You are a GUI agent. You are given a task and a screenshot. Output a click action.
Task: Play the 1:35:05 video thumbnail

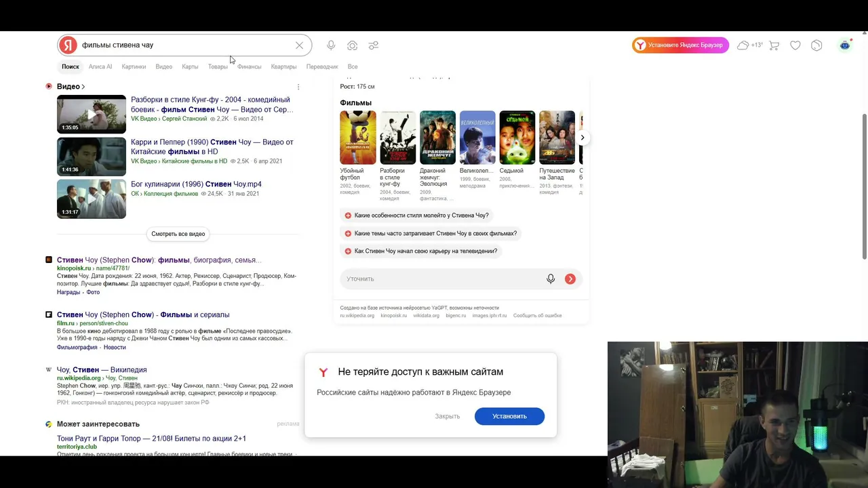pyautogui.click(x=92, y=114)
